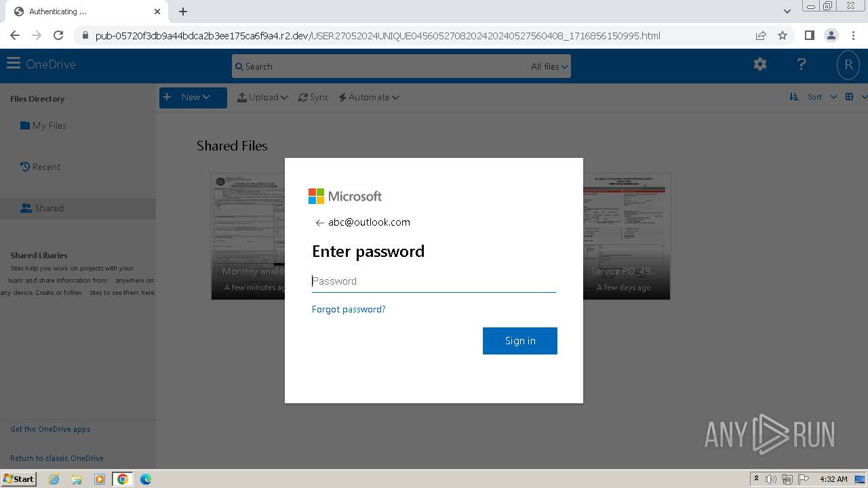Open the settings gear icon
Image resolution: width=868 pixels, height=488 pixels.
pos(760,64)
